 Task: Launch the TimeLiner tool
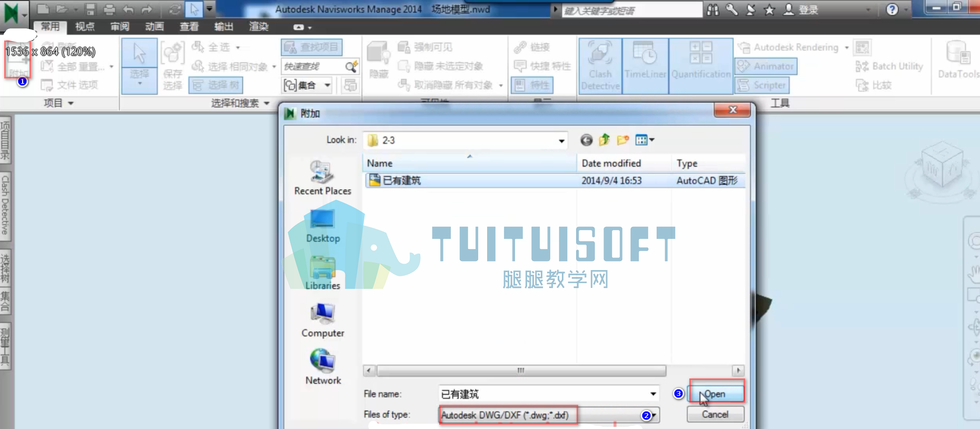(x=645, y=66)
